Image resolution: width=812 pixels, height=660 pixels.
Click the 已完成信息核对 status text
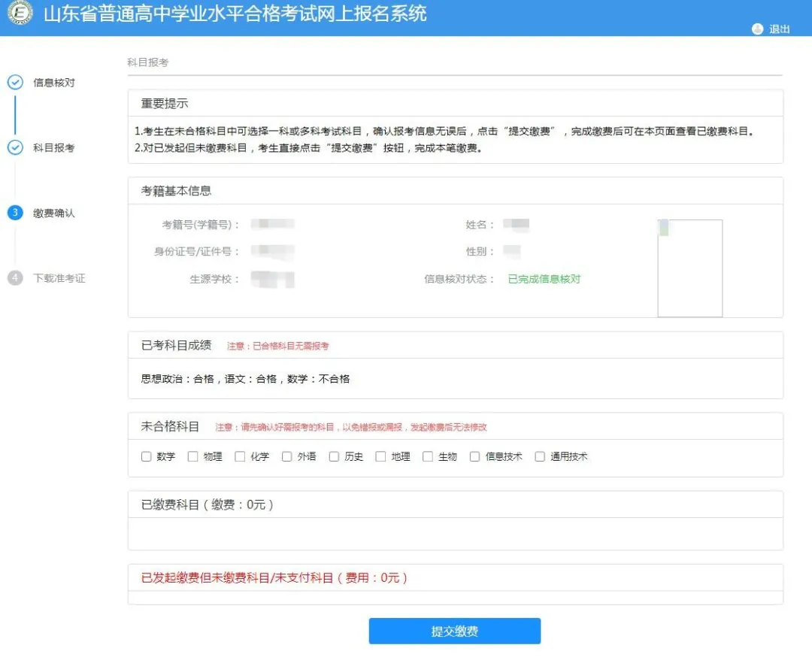544,279
